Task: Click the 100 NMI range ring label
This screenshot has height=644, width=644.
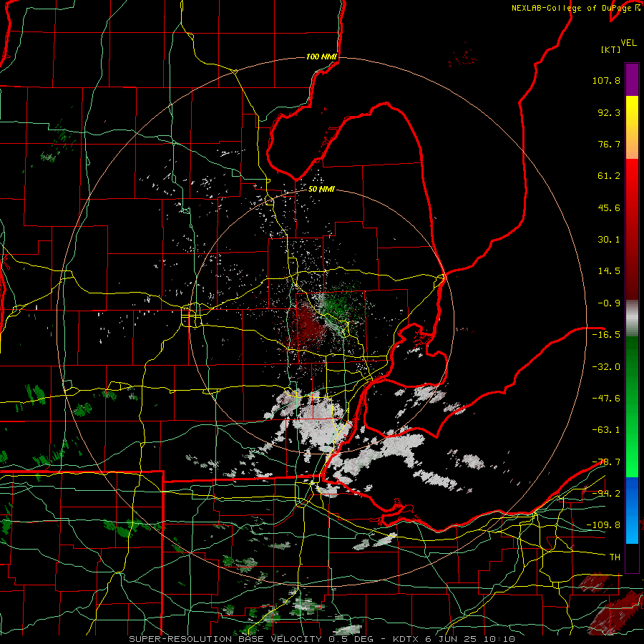Action: [x=321, y=57]
